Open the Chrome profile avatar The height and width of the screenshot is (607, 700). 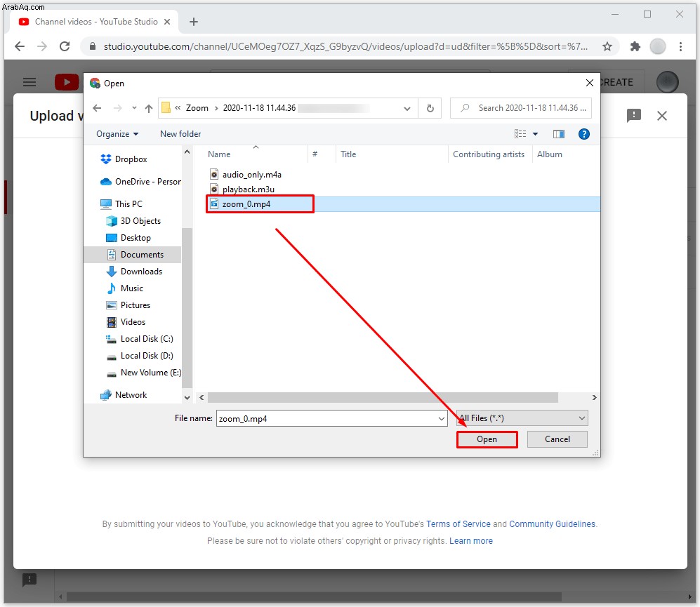click(658, 46)
